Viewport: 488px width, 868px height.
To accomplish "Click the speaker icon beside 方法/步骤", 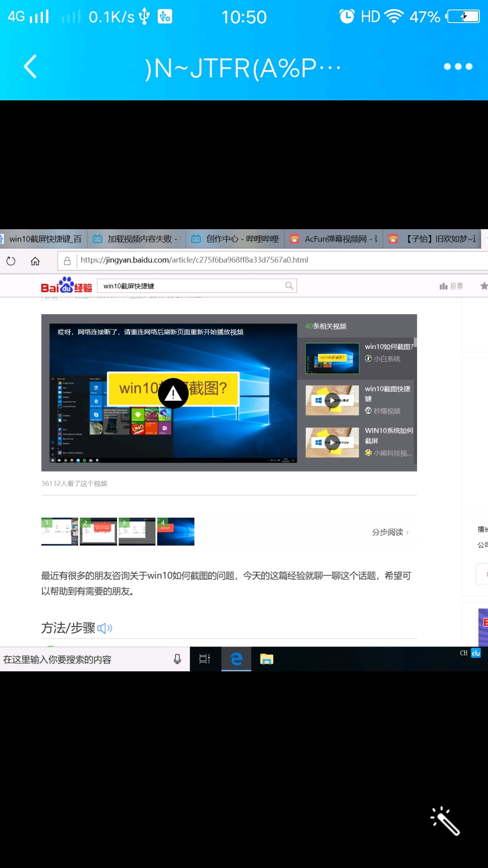I will pyautogui.click(x=105, y=628).
